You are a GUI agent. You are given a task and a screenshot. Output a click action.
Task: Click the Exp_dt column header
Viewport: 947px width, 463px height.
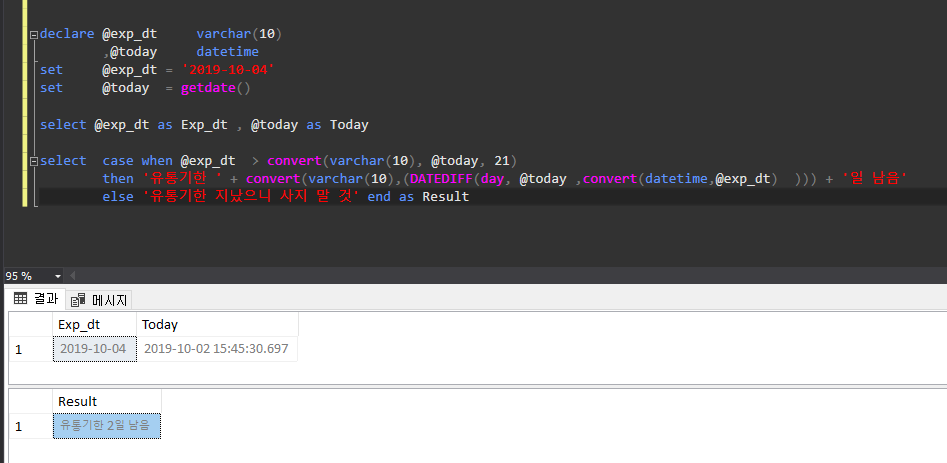click(95, 325)
